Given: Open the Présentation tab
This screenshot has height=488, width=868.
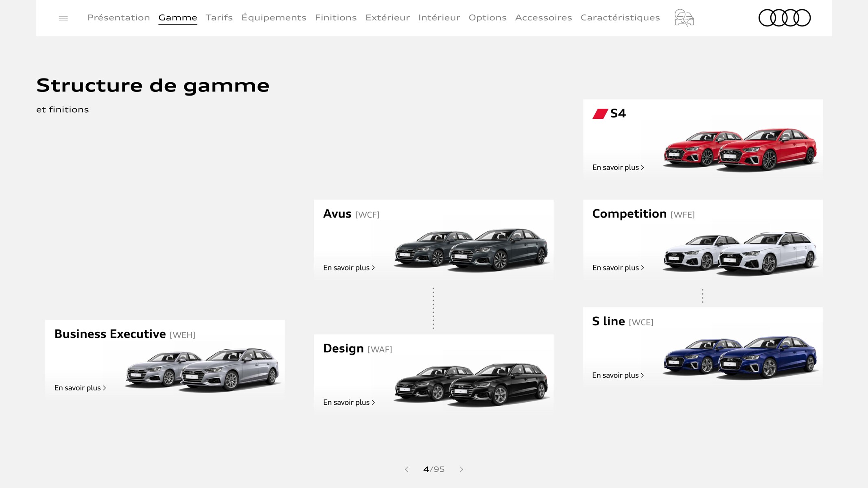Looking at the screenshot, I should tap(118, 17).
